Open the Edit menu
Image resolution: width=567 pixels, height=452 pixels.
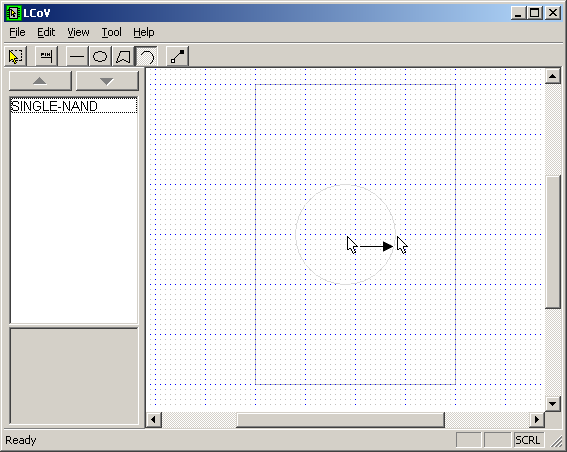(x=46, y=33)
